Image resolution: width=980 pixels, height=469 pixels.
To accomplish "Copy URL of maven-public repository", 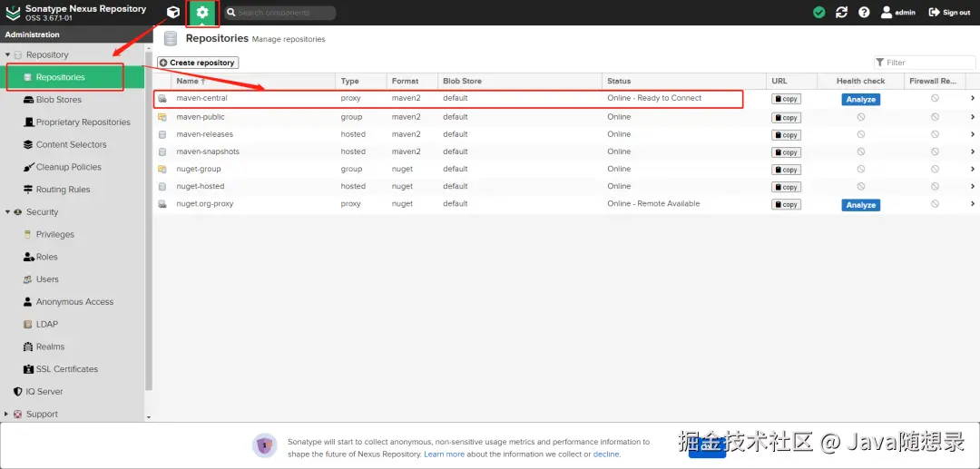I will (x=786, y=117).
